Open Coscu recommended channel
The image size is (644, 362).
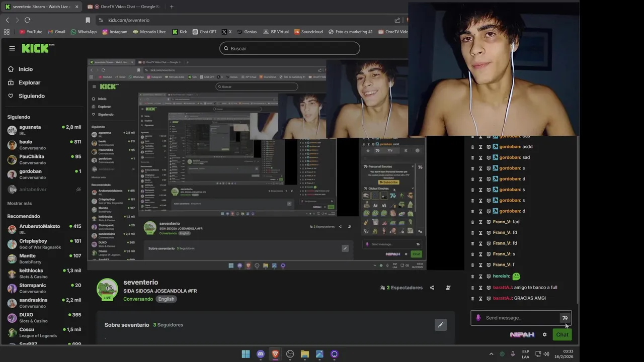(x=44, y=332)
